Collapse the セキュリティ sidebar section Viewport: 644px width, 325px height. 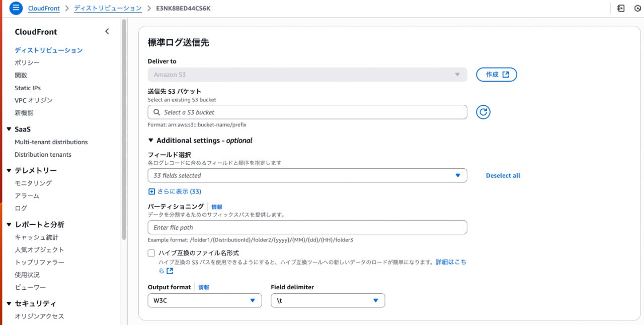coord(9,303)
